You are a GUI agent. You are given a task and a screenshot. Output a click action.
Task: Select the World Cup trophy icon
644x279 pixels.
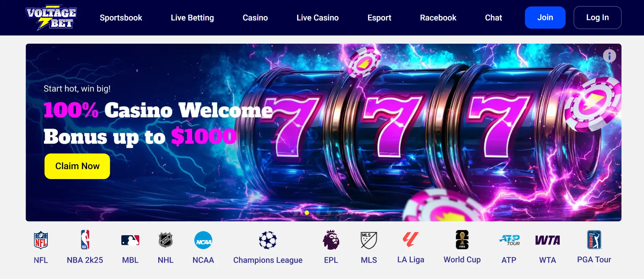[462, 239]
